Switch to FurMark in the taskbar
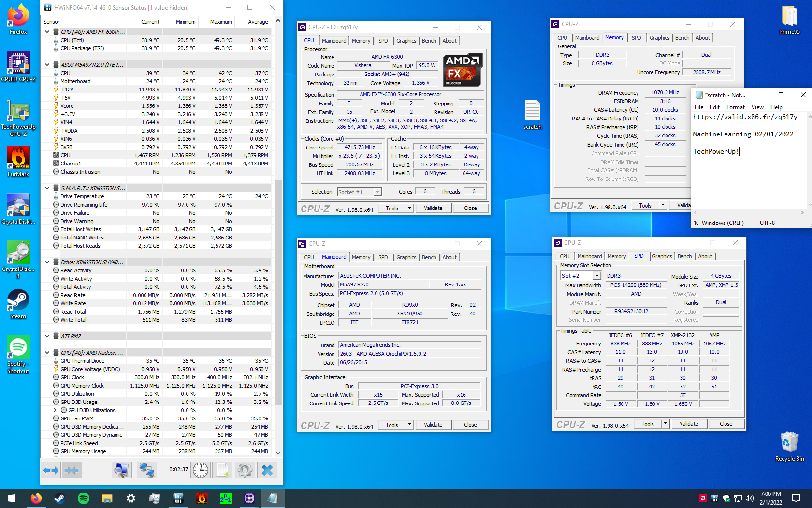 click(x=202, y=498)
